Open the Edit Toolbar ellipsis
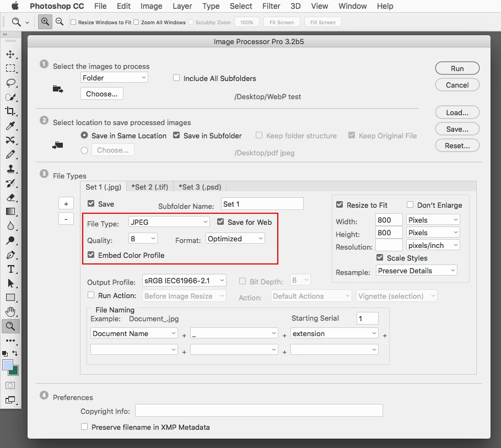 pyautogui.click(x=10, y=341)
